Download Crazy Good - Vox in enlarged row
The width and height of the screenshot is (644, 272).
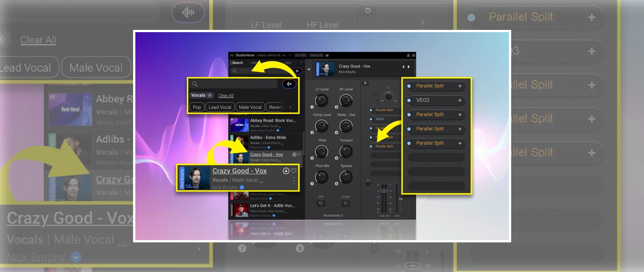tap(286, 171)
